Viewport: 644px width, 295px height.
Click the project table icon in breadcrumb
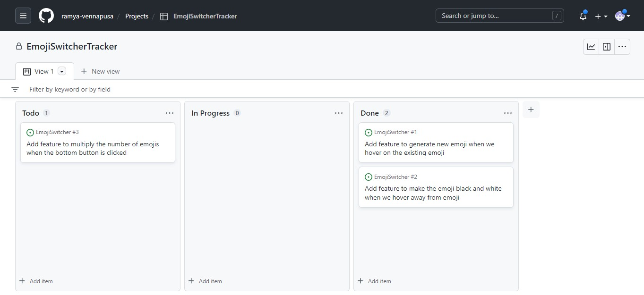pos(164,16)
